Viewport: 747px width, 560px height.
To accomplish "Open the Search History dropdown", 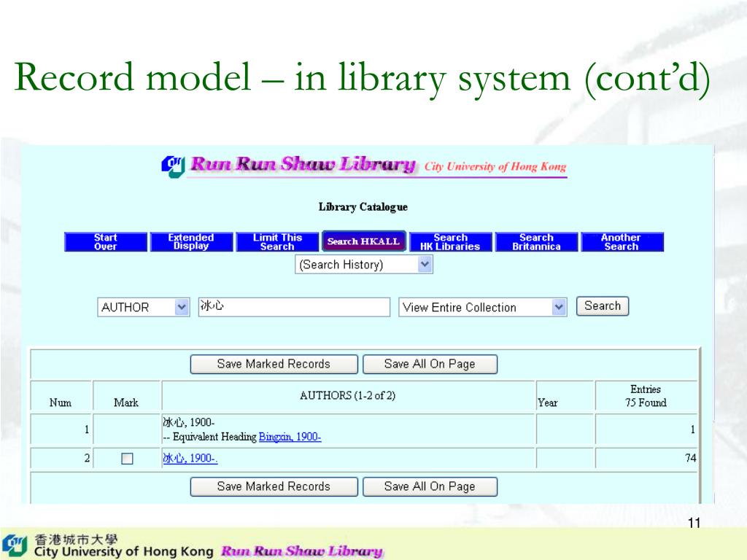I will pyautogui.click(x=364, y=264).
